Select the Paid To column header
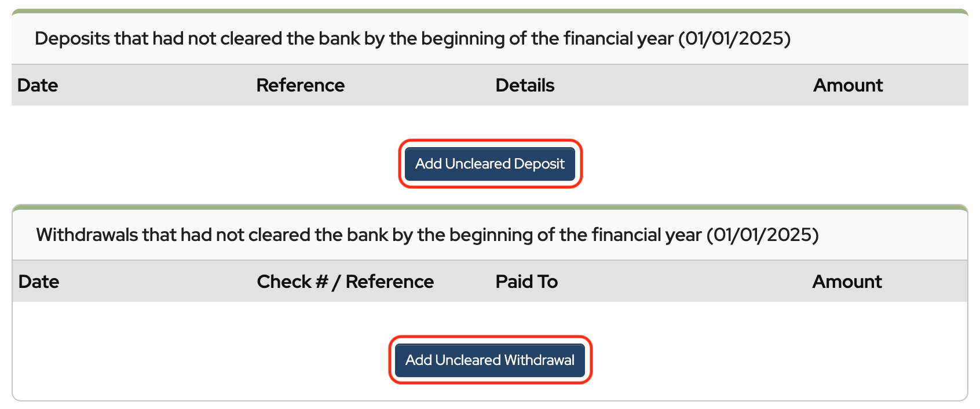The image size is (980, 409). click(x=526, y=282)
